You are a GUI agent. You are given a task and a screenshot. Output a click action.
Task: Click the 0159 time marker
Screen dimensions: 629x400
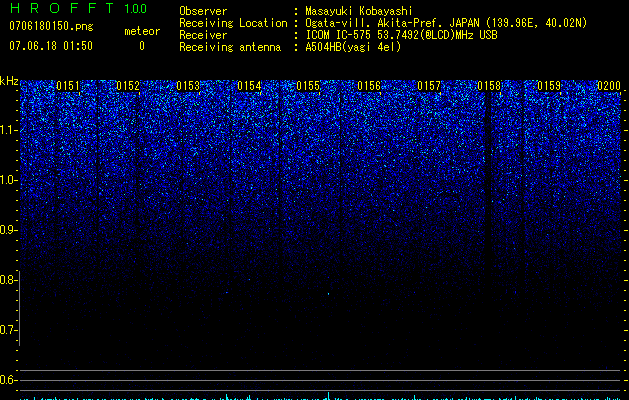pos(549,86)
